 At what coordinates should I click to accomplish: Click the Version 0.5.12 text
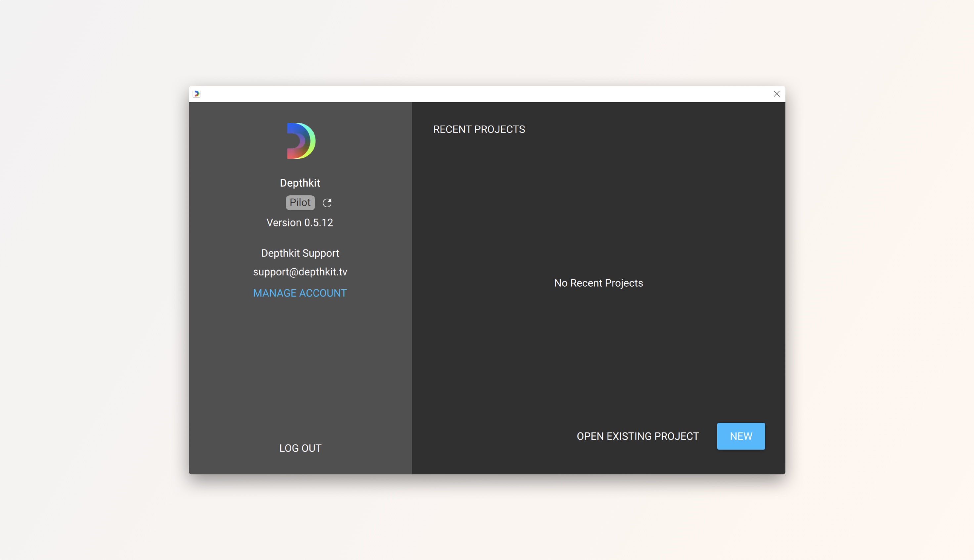[x=300, y=222]
